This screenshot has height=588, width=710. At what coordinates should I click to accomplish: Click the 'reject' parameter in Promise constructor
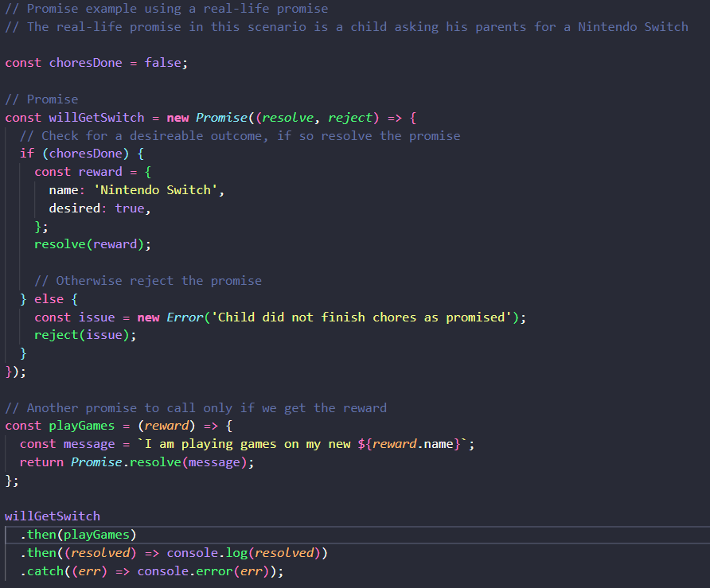click(350, 118)
